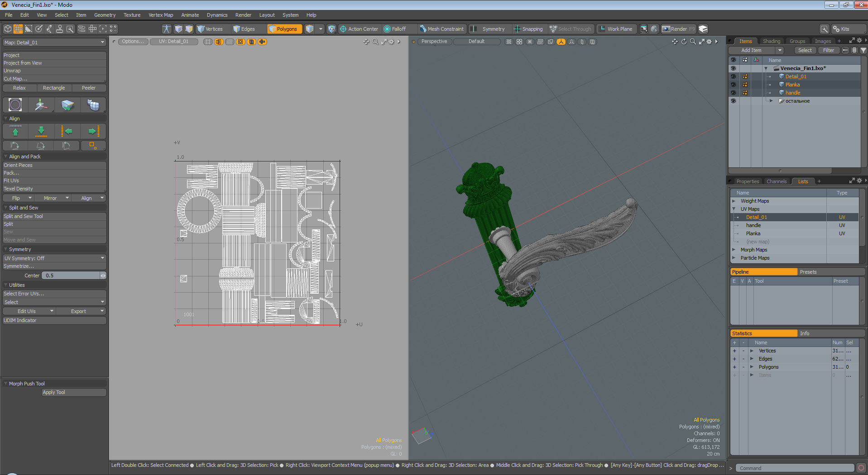Image resolution: width=868 pixels, height=475 pixels.
Task: Click the Render preview globe icon
Action: tap(654, 29)
